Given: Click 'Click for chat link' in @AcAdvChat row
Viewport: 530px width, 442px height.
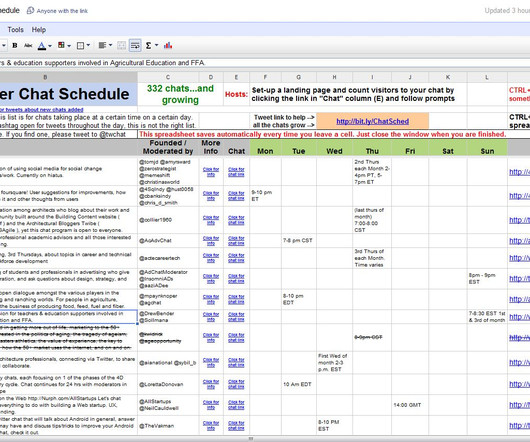Looking at the screenshot, I should tap(236, 241).
